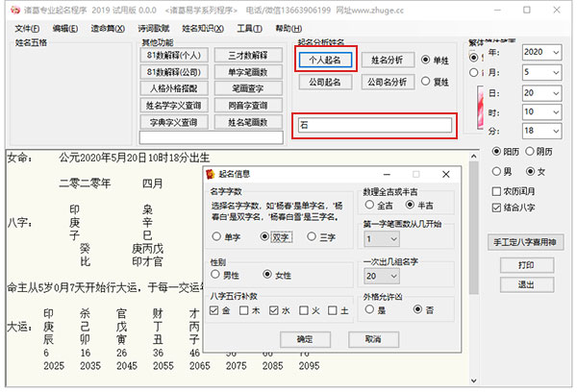Select the 三字 name length radio button
Viewport: 577px width, 392px height.
pos(312,235)
